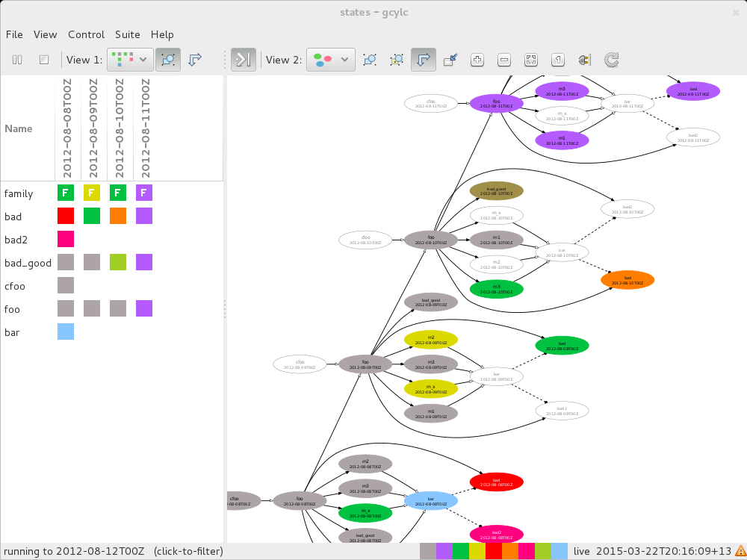747x560 pixels.
Task: Filter by grey state swatch in status bar
Action: coord(428,552)
